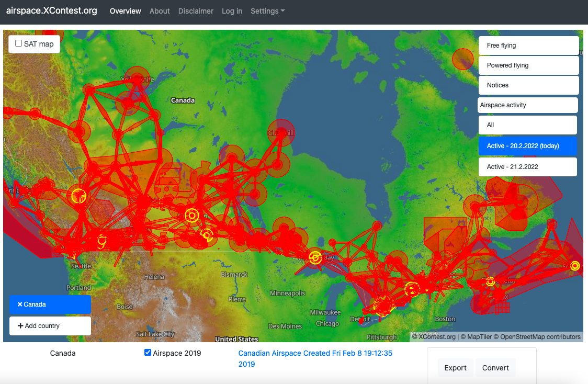
Task: Click the Pierre label on the map
Action: [237, 299]
